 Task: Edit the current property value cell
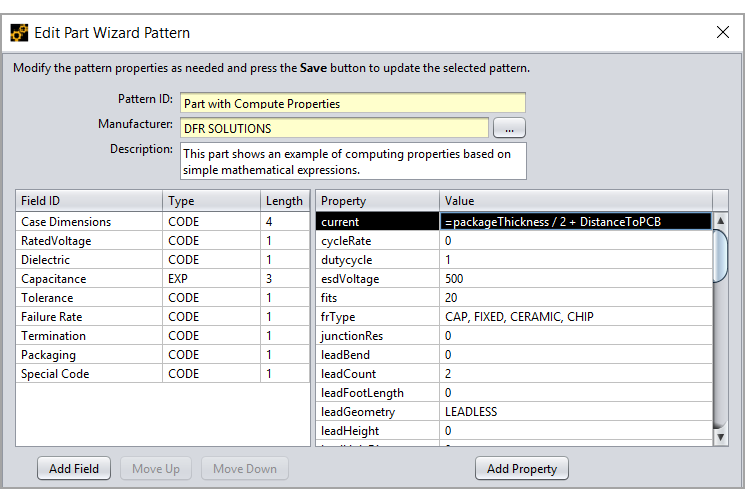point(575,222)
